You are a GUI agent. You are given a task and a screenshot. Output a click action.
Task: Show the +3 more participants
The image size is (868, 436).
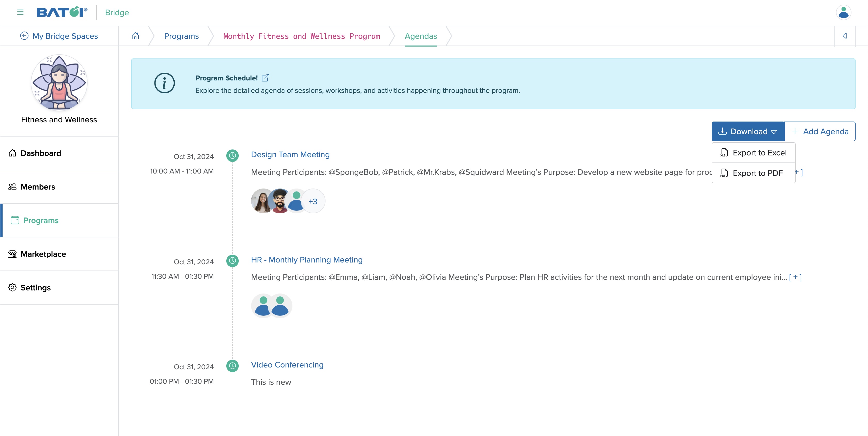point(313,201)
